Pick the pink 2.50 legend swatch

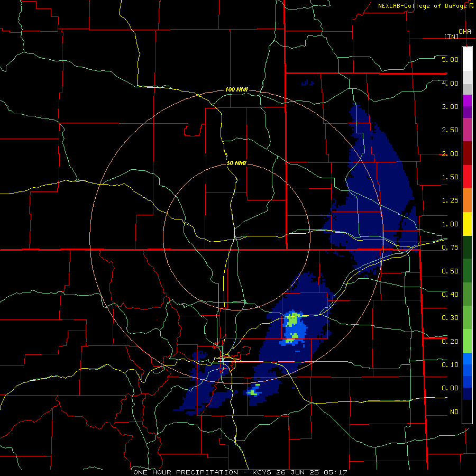tap(467, 130)
